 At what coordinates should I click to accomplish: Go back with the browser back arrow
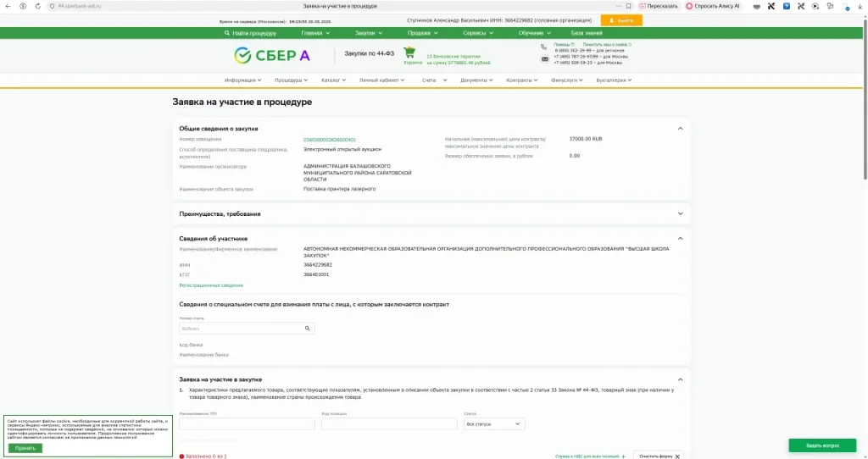coord(8,6)
